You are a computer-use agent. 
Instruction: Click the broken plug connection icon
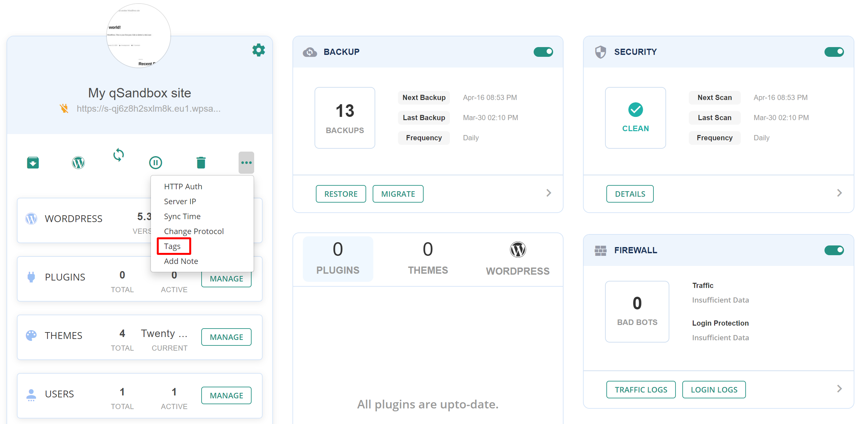[64, 108]
